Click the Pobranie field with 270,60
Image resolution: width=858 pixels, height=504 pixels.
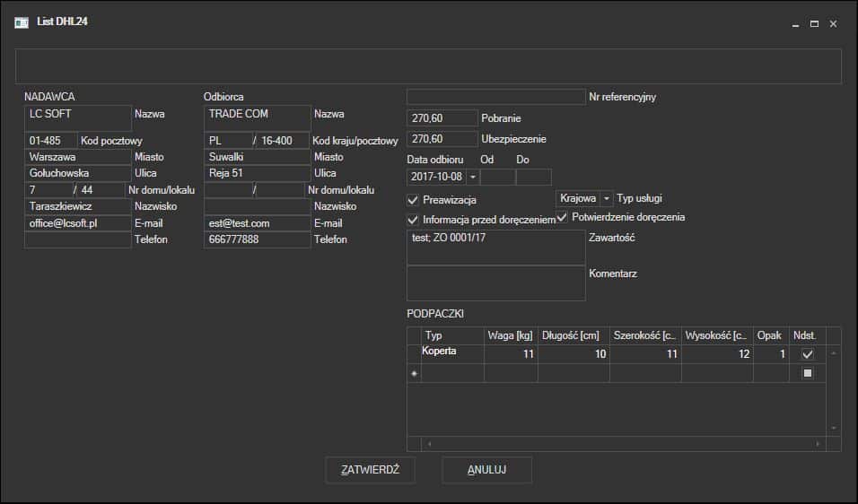(442, 118)
